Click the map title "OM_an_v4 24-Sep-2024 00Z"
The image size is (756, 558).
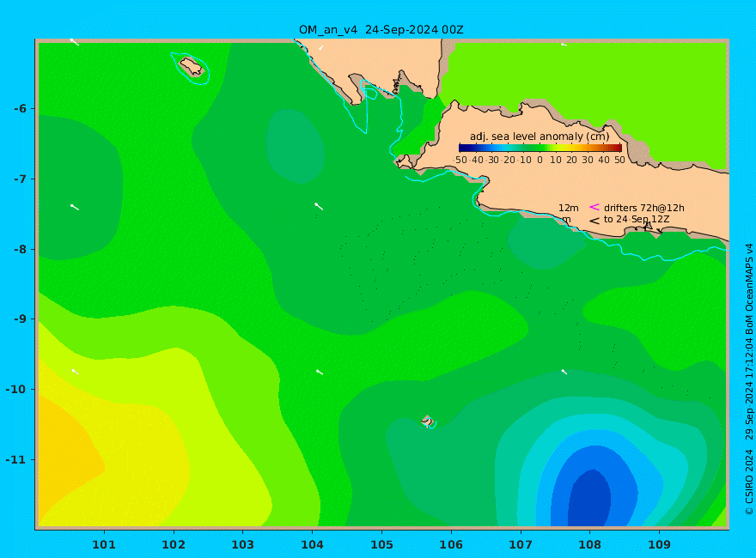[x=381, y=30]
